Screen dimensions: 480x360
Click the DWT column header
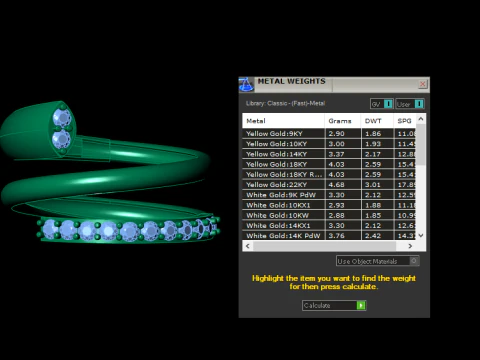coord(377,121)
